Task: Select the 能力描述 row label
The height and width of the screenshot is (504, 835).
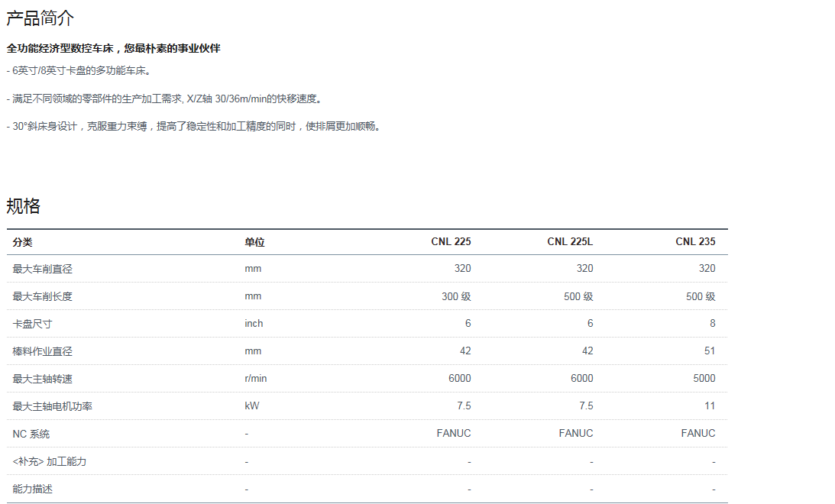Action: [x=33, y=489]
